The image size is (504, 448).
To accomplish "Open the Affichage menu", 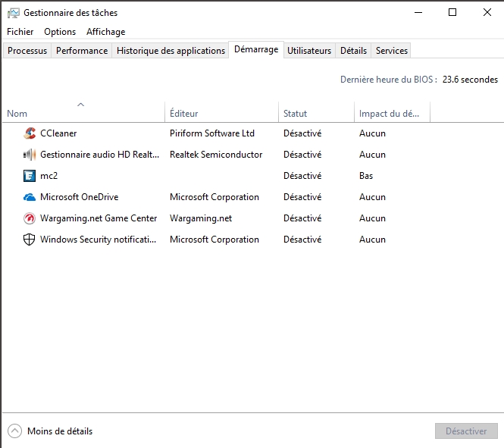I will click(106, 32).
